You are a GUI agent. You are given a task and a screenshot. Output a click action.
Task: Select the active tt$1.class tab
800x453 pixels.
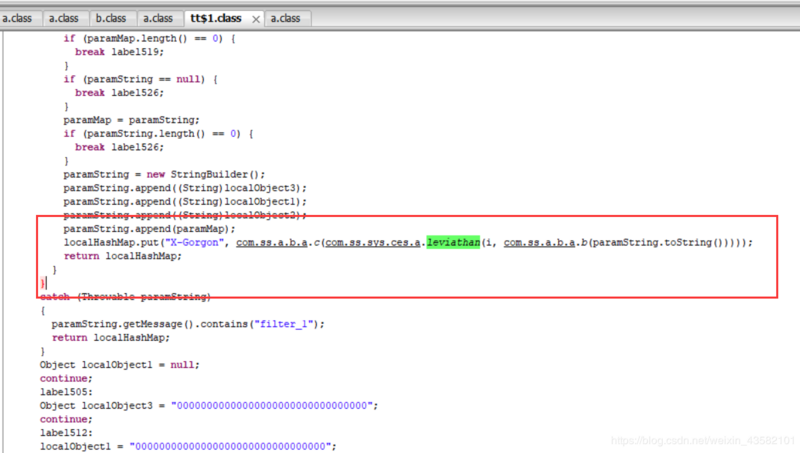(216, 18)
